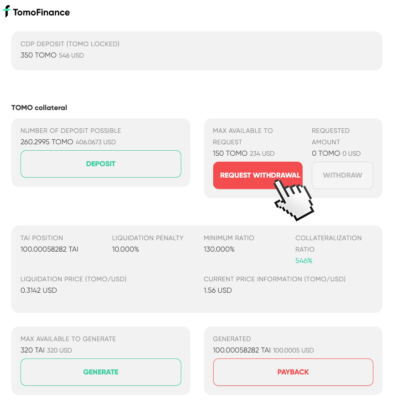Viewport: 393px width, 400px height.
Task: Click the Generate button
Action: tap(101, 372)
